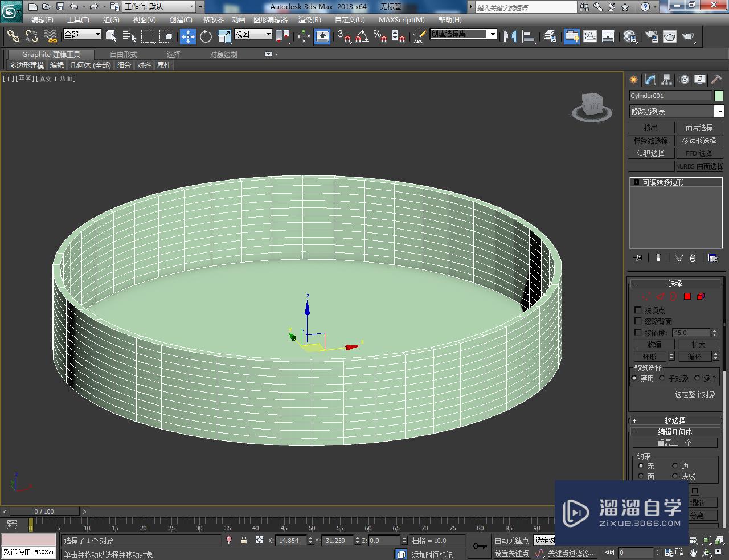Viewport: 729px width, 560px height.
Task: Select Element sub-object level icon
Action: 701,296
